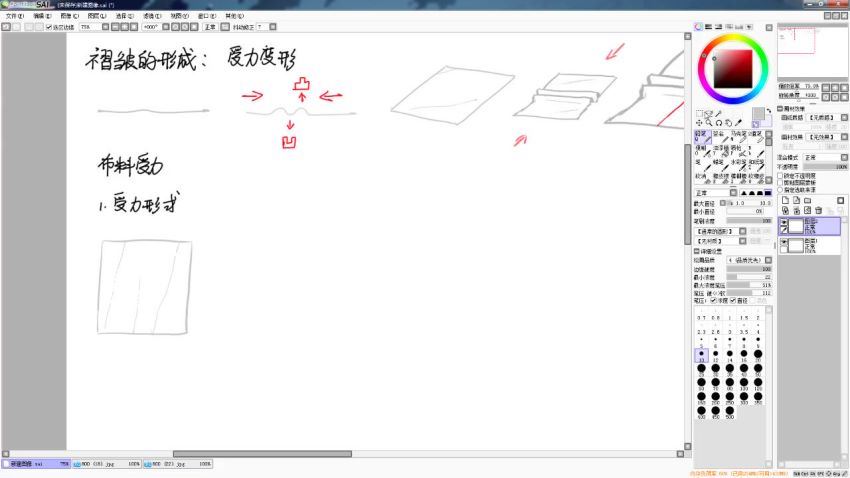This screenshot has height=478, width=850.
Task: Open the effect (画材效果) dropdown
Action: point(844,137)
